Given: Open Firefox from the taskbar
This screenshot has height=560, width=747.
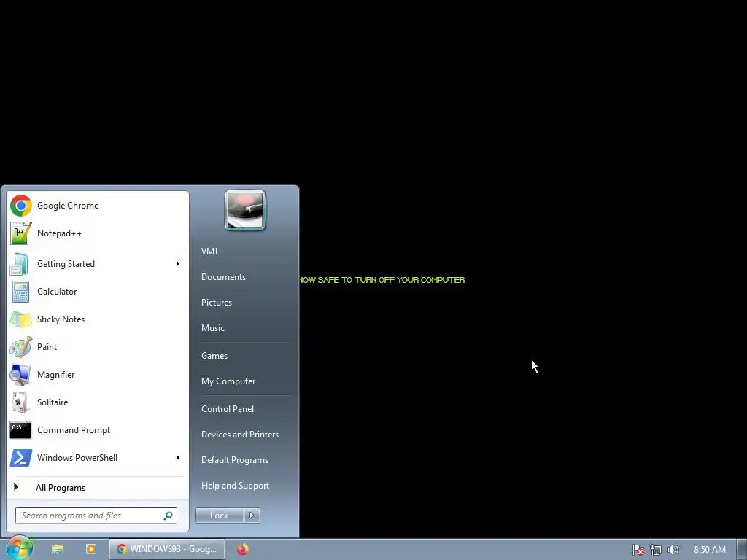Looking at the screenshot, I should tap(243, 549).
